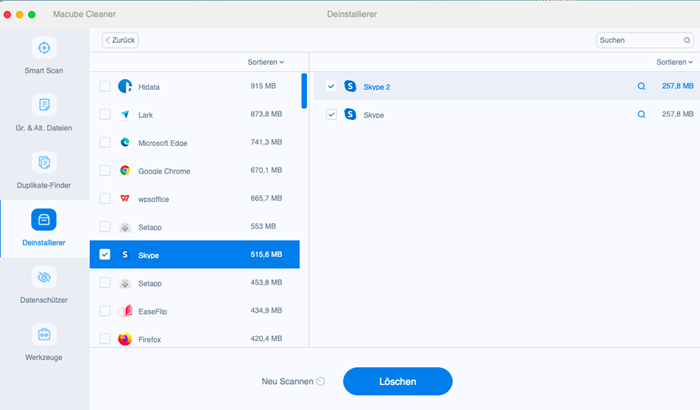Click the wpsoffice app name

pyautogui.click(x=154, y=199)
